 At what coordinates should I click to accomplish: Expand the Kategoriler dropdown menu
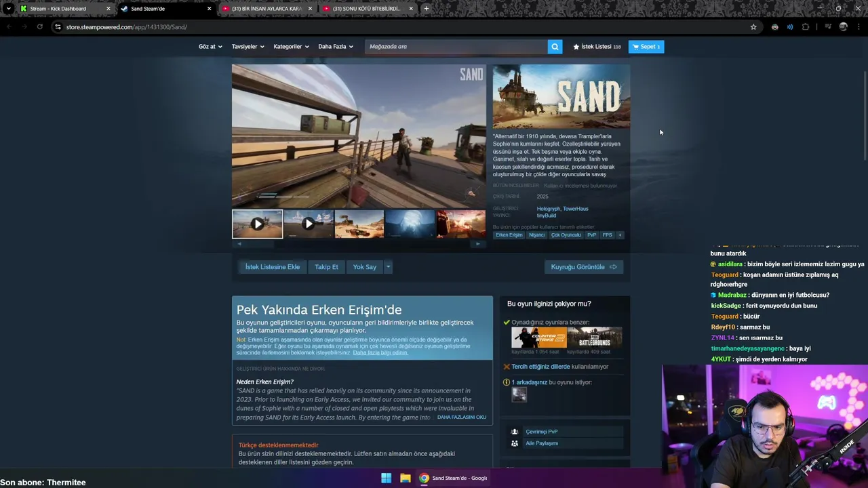[x=291, y=47]
